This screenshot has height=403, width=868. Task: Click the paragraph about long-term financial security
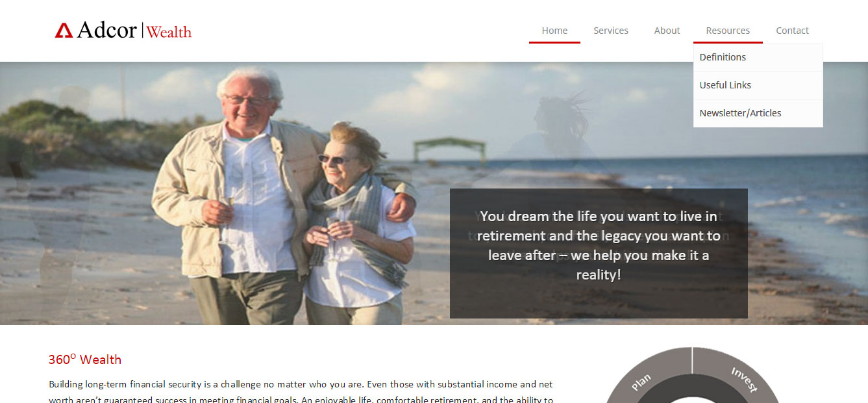[301, 392]
